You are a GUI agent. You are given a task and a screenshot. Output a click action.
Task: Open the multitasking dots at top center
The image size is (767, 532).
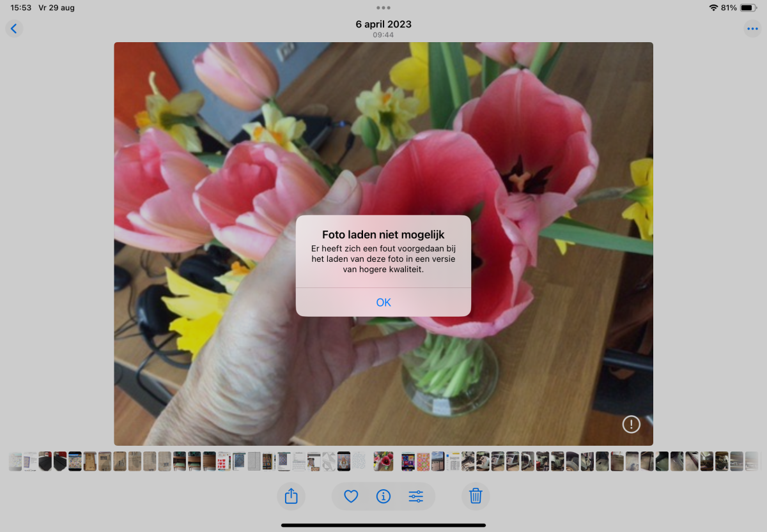coord(383,8)
